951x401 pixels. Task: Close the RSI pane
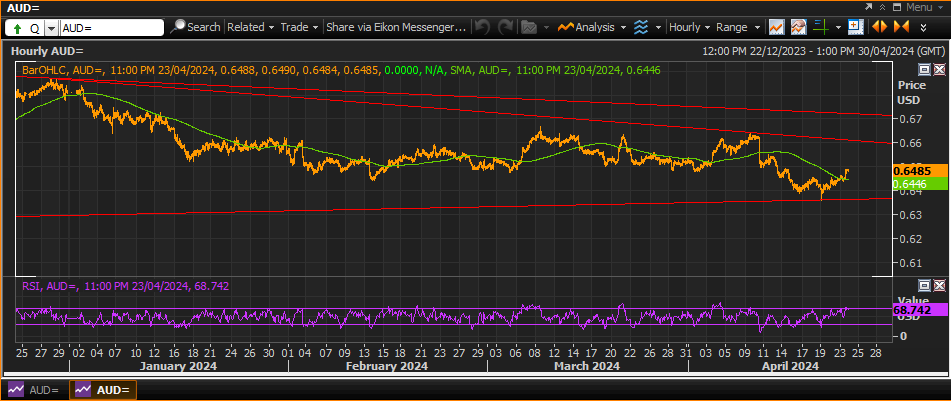939,285
